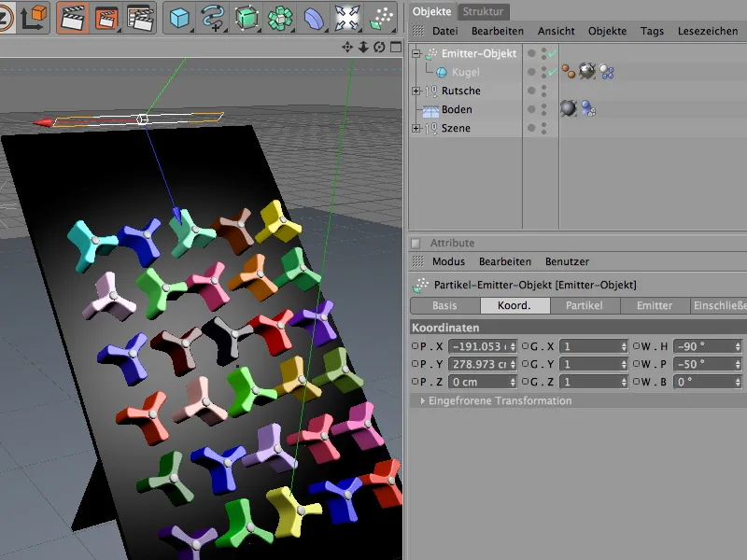This screenshot has width=747, height=560.
Task: Toggle visibility dots for Rutsche
Action: point(543,91)
